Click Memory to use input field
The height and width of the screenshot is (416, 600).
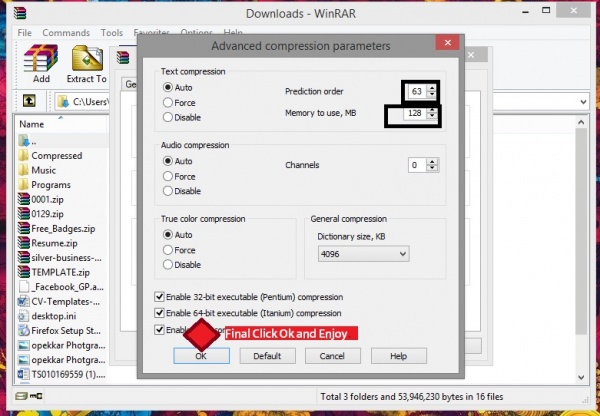tap(415, 113)
